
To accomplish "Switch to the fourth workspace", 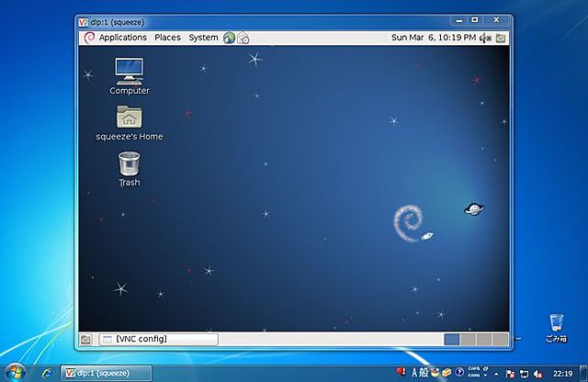I will coord(500,339).
